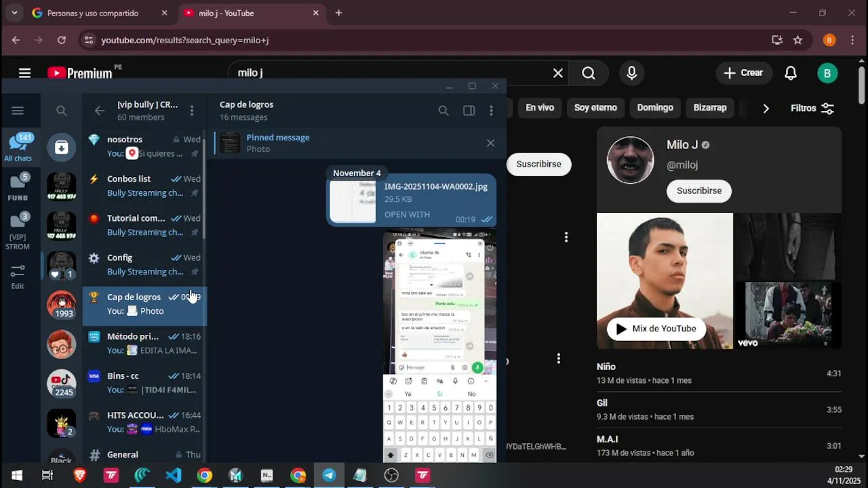Open Config topic
This screenshot has width=868, height=488.
pos(145,264)
